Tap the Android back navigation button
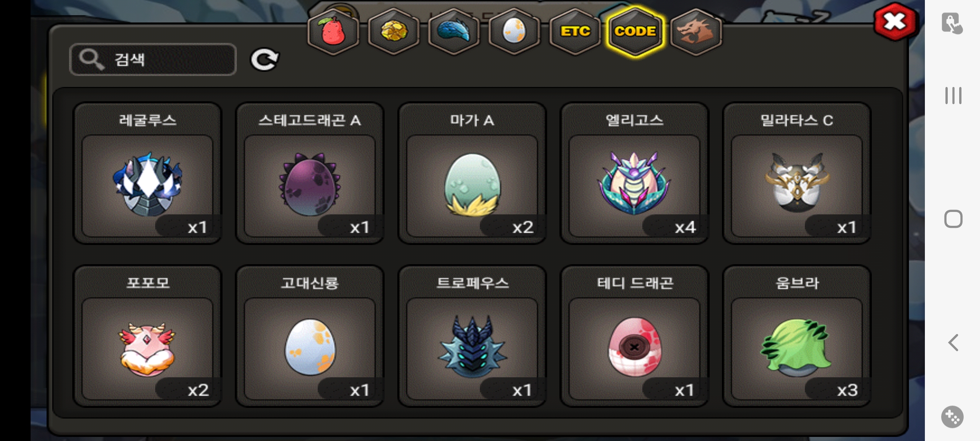The image size is (980, 441). tap(953, 342)
